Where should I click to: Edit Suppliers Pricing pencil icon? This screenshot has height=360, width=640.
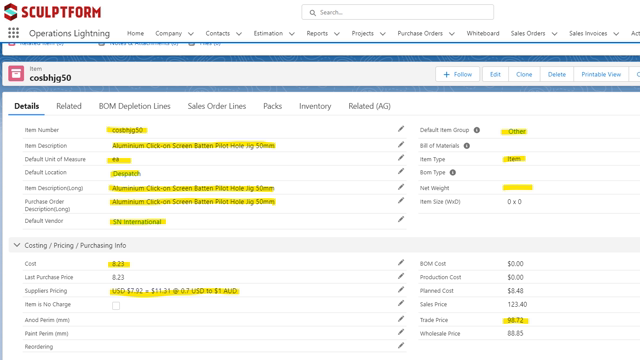tap(401, 290)
